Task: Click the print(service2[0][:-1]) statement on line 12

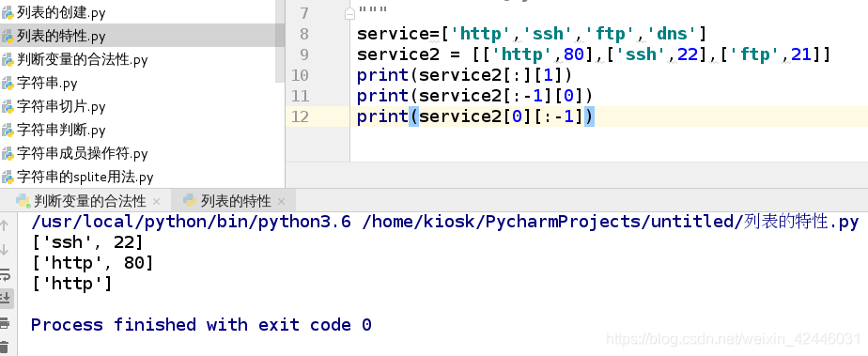Action: [475, 116]
